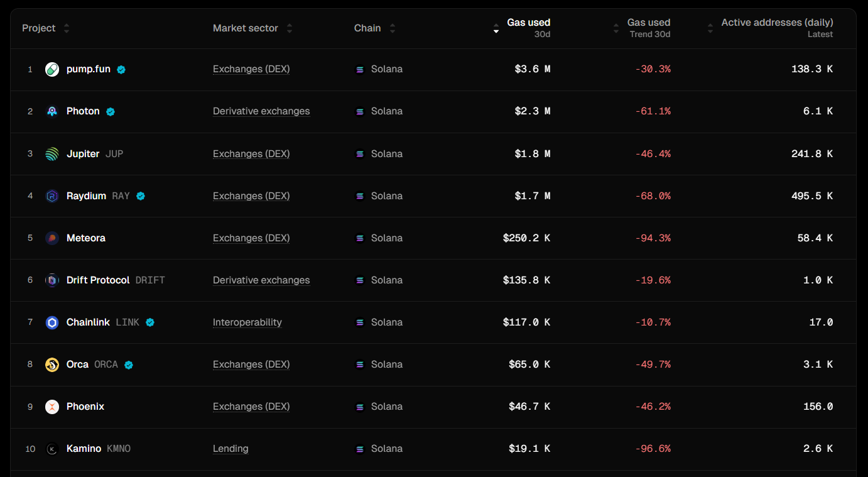Click the Kamino project logo
The height and width of the screenshot is (477, 868).
(x=52, y=449)
